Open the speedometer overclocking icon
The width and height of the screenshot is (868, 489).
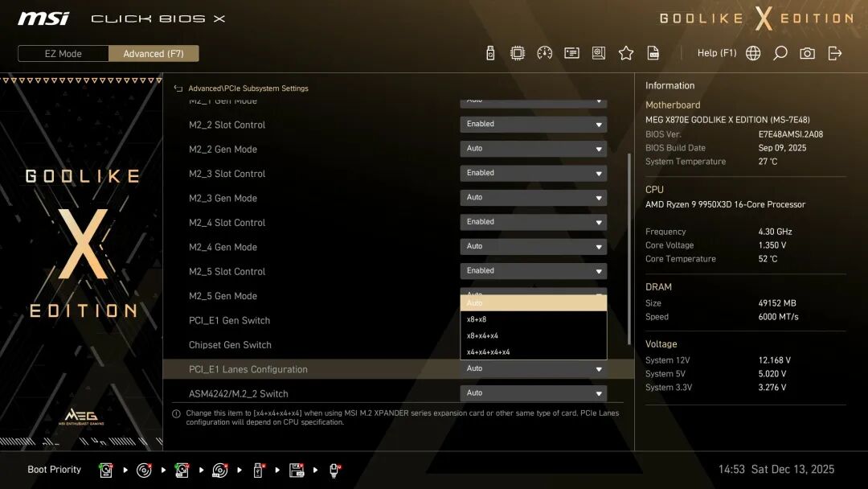coord(544,53)
